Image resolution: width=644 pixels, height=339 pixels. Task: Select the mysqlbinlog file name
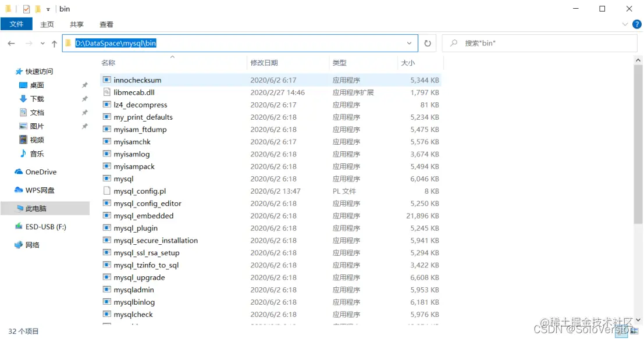[x=134, y=302]
